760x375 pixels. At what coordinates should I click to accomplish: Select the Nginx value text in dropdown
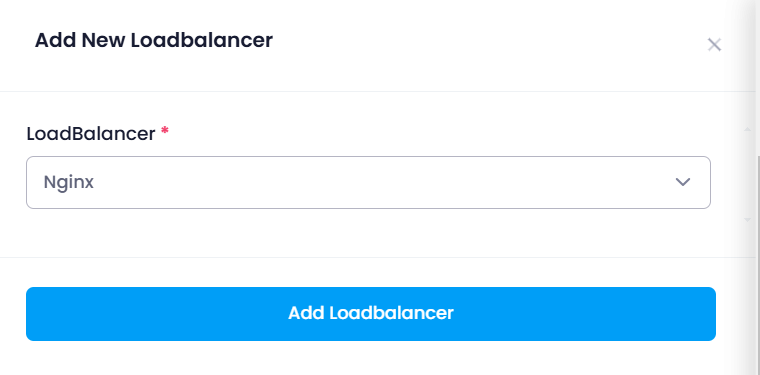(x=68, y=183)
